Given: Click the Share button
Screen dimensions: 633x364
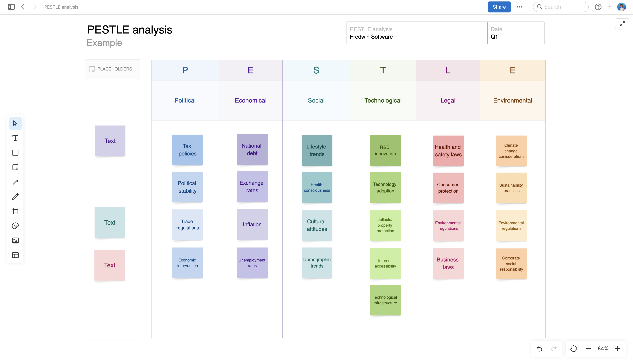Looking at the screenshot, I should point(499,7).
